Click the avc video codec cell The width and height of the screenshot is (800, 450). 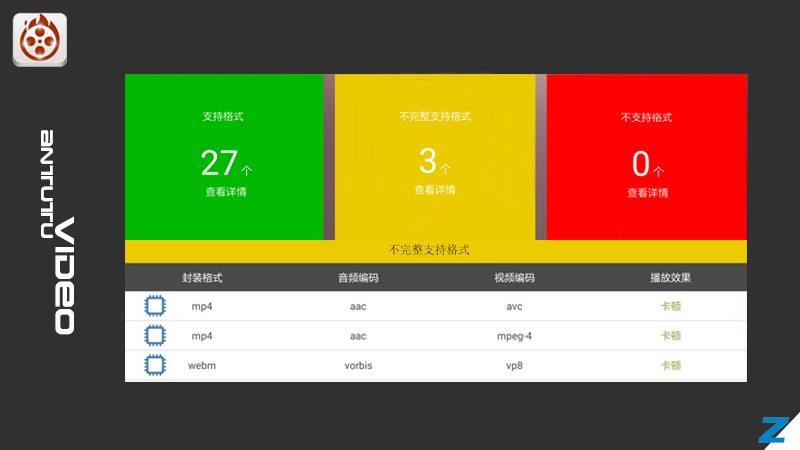(x=514, y=307)
